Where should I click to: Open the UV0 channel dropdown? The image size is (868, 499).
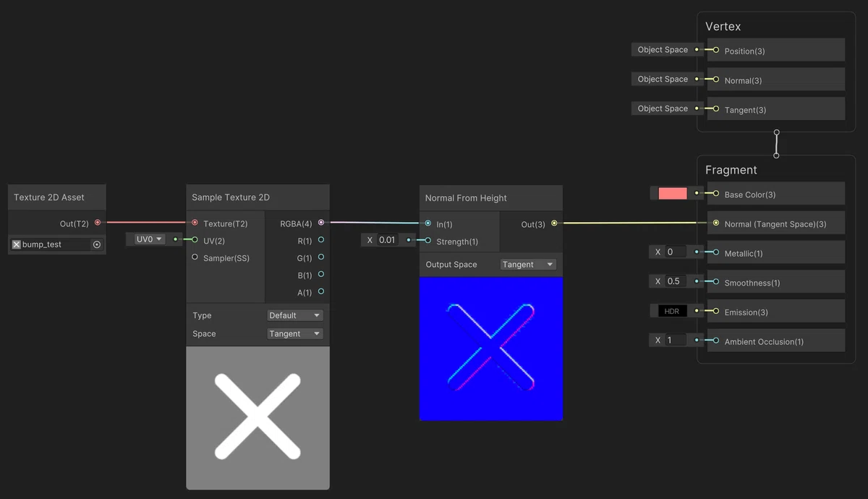pos(150,239)
